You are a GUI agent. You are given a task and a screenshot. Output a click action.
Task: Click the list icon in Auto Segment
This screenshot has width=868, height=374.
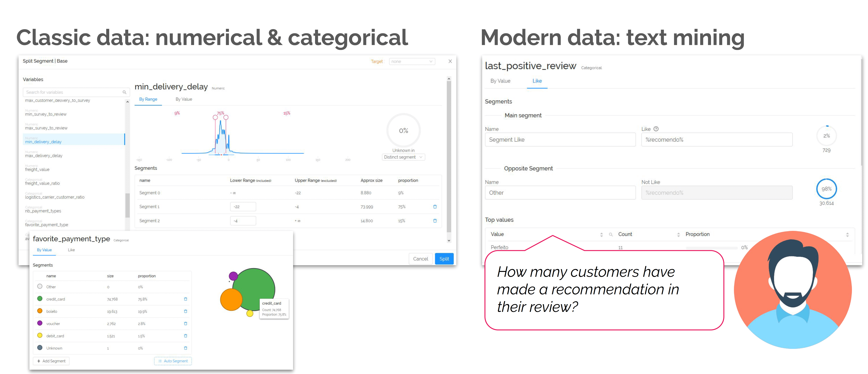click(160, 361)
